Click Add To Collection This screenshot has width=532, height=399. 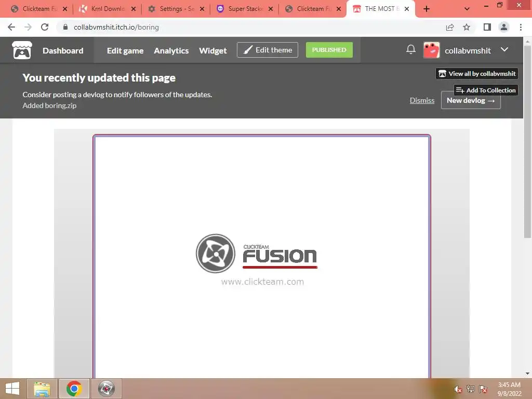point(486,90)
